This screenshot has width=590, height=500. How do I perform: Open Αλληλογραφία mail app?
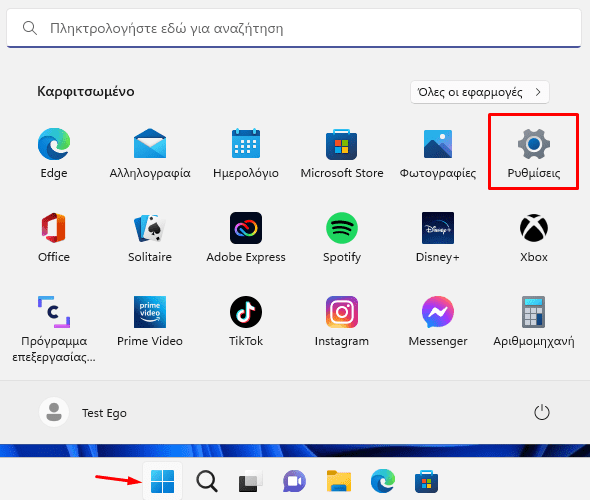pos(150,153)
